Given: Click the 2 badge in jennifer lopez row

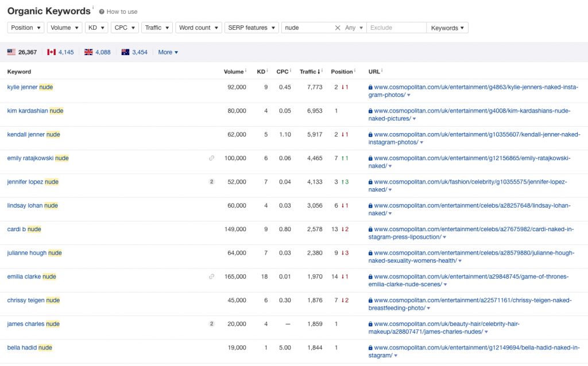Looking at the screenshot, I should point(211,182).
